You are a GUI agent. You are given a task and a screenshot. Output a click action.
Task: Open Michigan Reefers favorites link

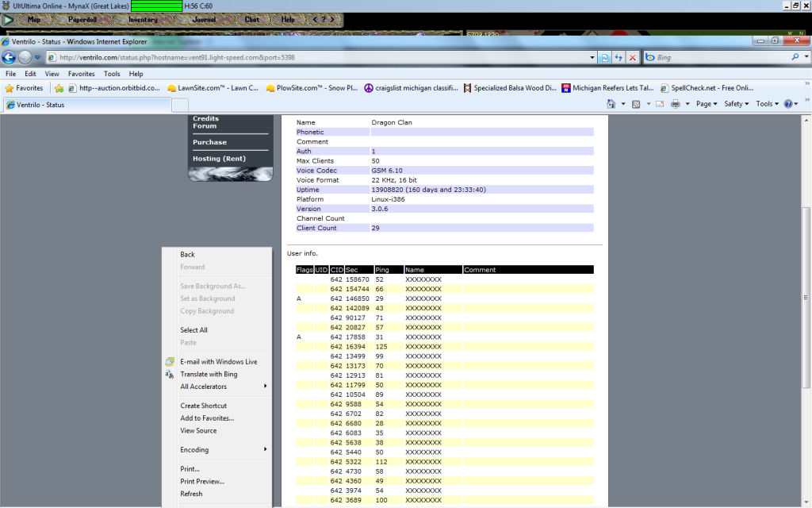pyautogui.click(x=608, y=88)
